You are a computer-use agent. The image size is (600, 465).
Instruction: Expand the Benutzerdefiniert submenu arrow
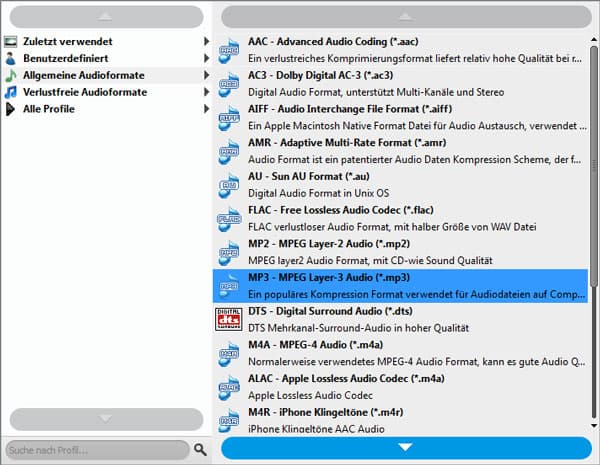point(206,58)
